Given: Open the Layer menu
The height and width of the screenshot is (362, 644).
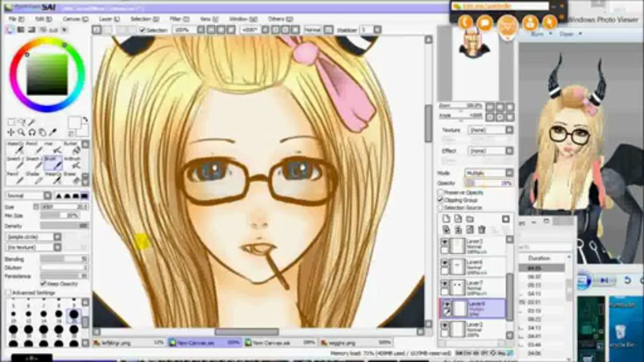Looking at the screenshot, I should [109, 19].
